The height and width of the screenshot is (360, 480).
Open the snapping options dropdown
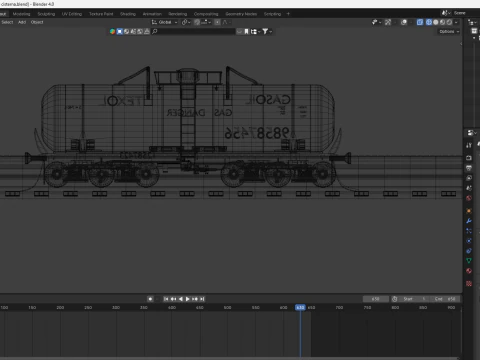(206, 22)
